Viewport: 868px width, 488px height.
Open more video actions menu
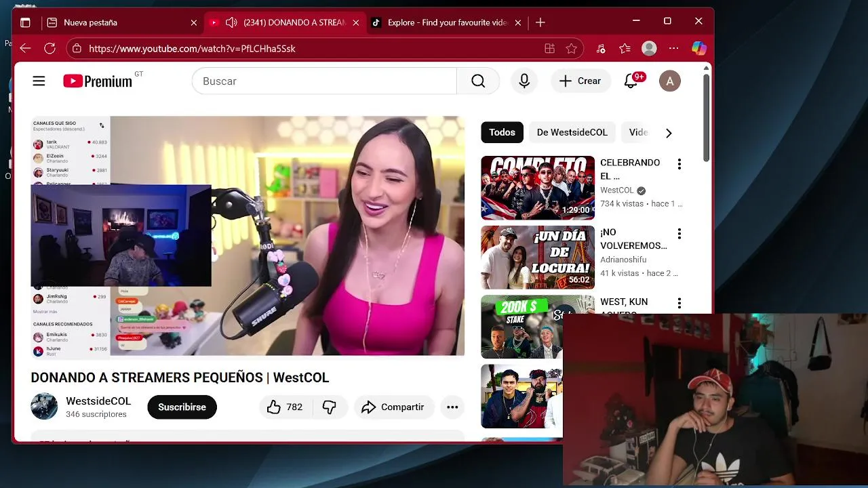click(x=452, y=407)
